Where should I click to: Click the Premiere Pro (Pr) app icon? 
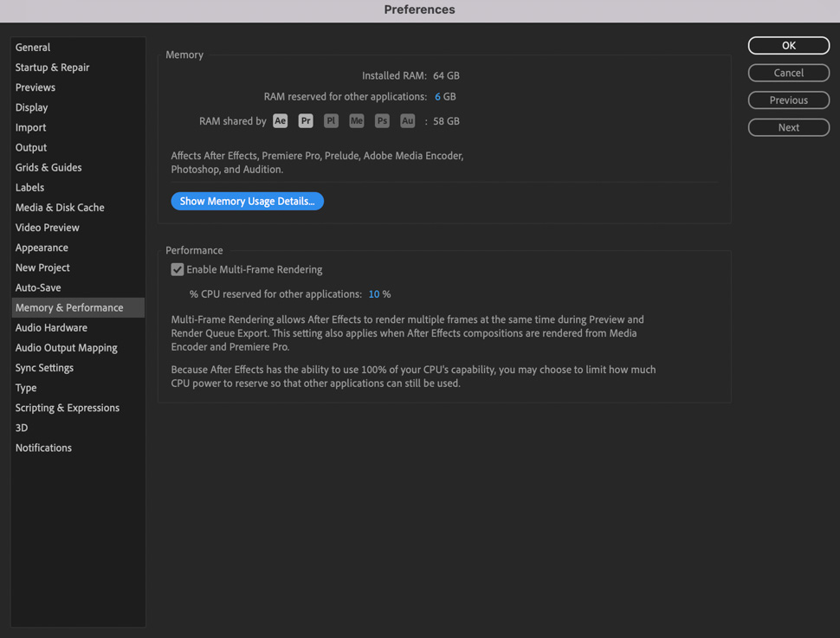coord(306,121)
